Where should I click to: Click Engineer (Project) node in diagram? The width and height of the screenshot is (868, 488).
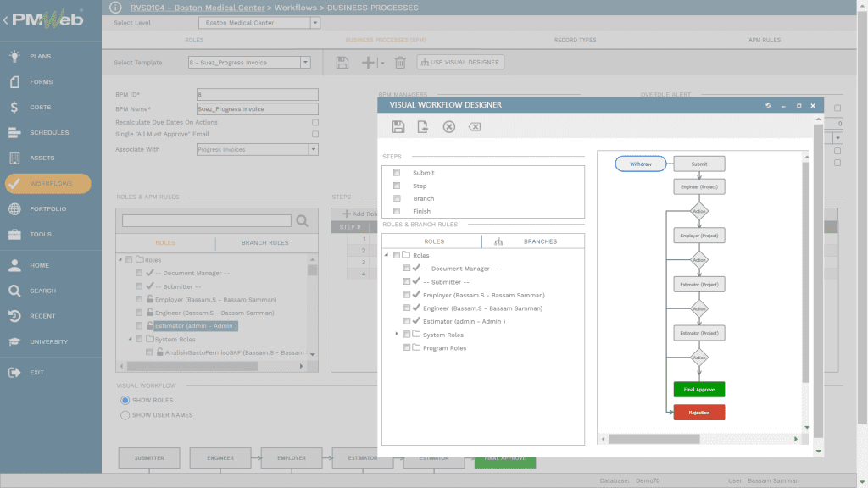[699, 187]
